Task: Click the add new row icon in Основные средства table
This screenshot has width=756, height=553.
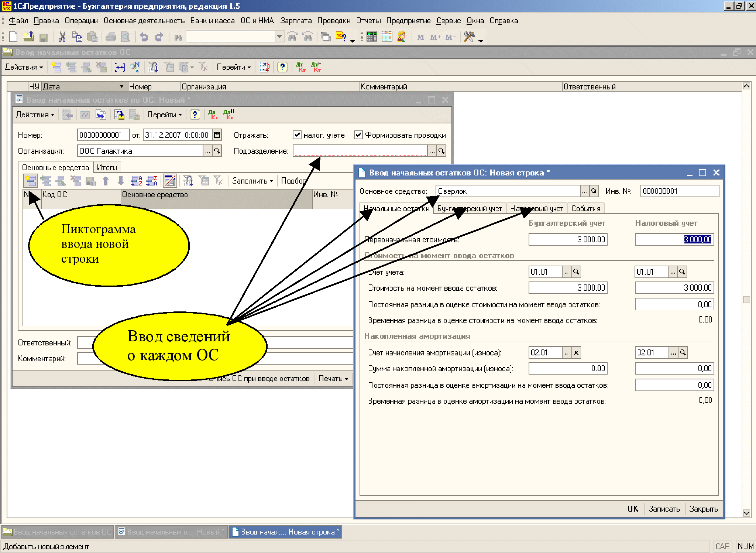Action: (x=30, y=181)
